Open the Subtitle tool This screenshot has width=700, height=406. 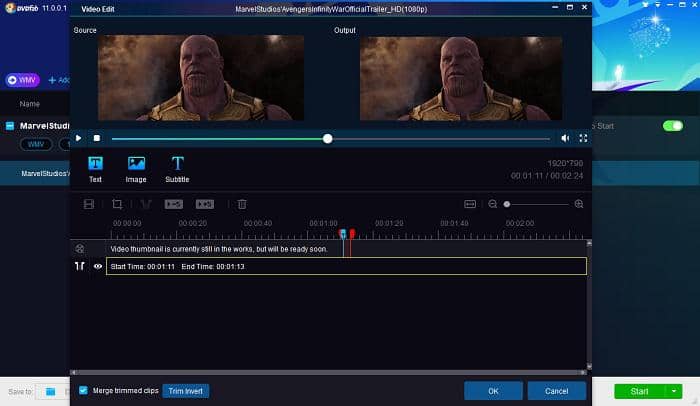pos(177,169)
